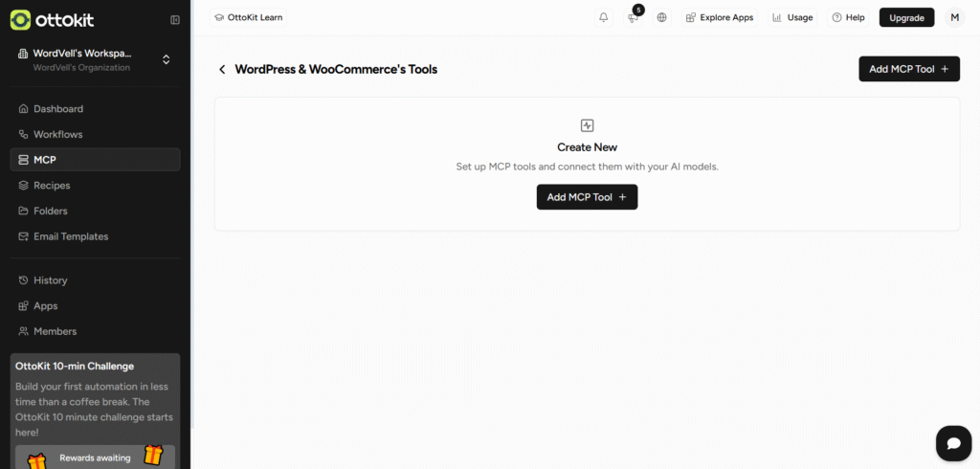
Task: Click WordPress & WooCommerce's Tools title
Action: 336,70
